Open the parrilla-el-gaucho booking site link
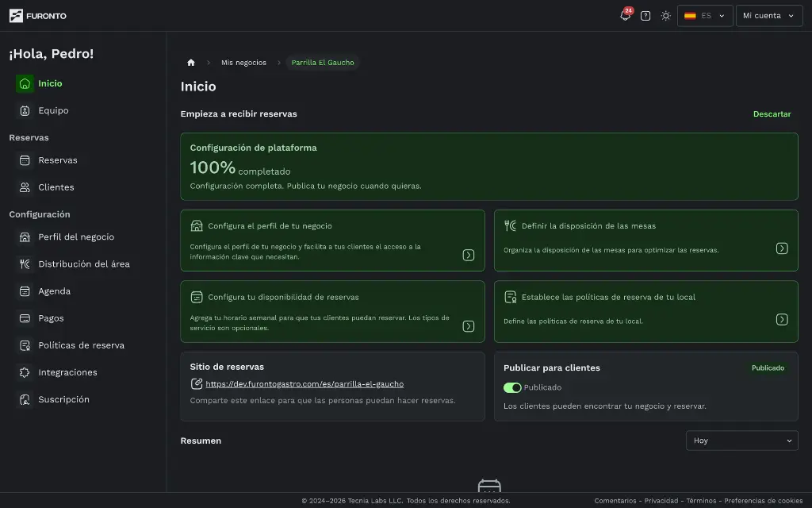The width and height of the screenshot is (812, 508). coord(304,384)
